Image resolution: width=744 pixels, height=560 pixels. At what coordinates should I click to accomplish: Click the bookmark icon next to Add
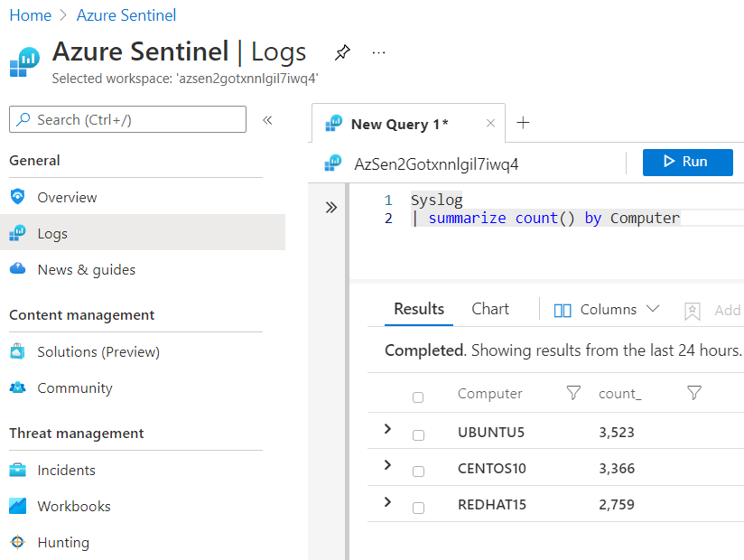693,312
